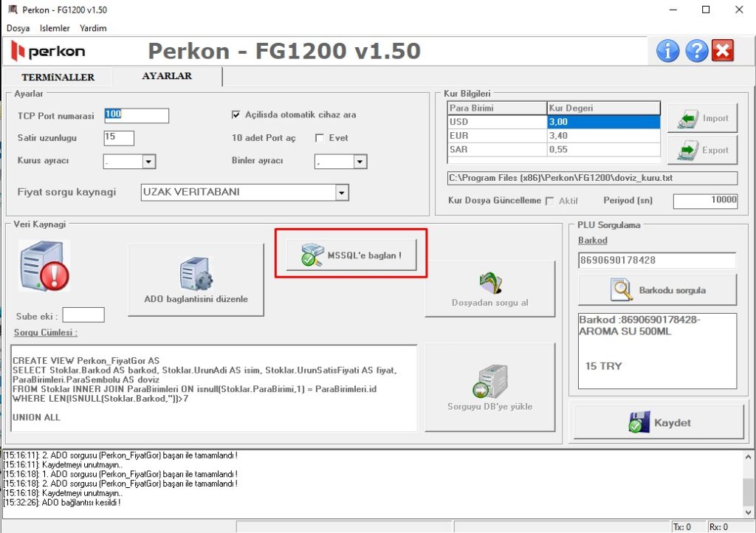Toggle Açilisda otomatik cihaz ara checkbox
The width and height of the screenshot is (756, 533).
tap(236, 114)
